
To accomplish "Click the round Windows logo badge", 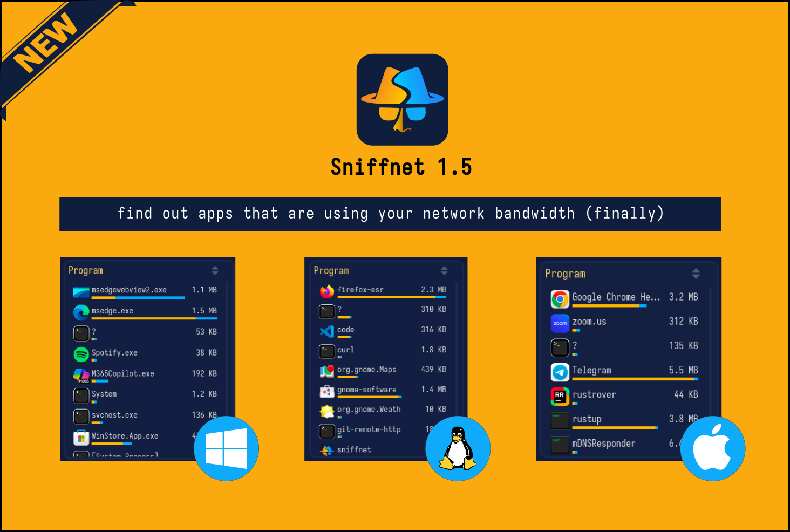I will [x=226, y=448].
